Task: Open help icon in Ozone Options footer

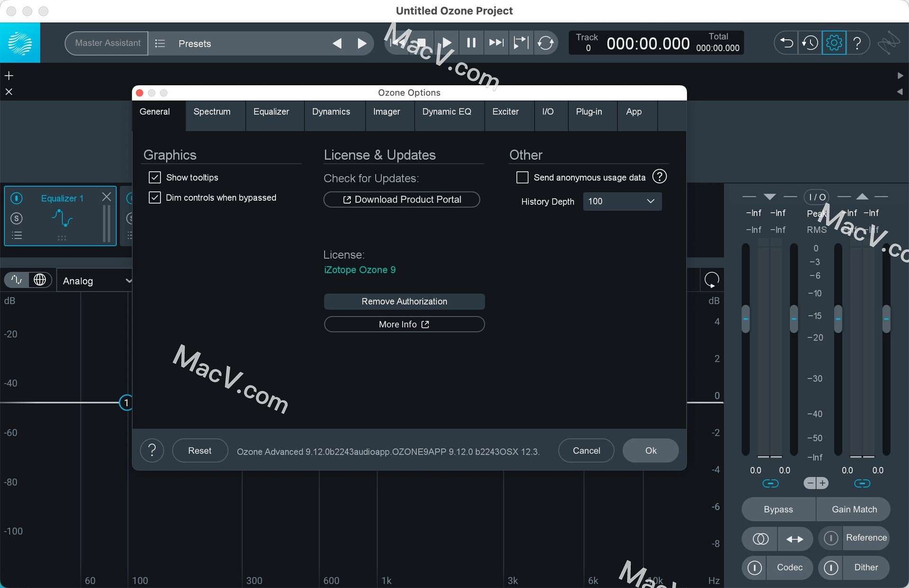Action: point(152,450)
